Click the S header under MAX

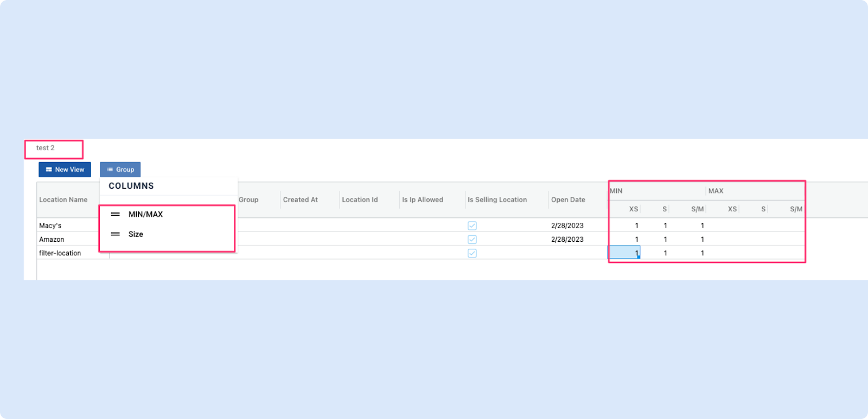pos(763,209)
